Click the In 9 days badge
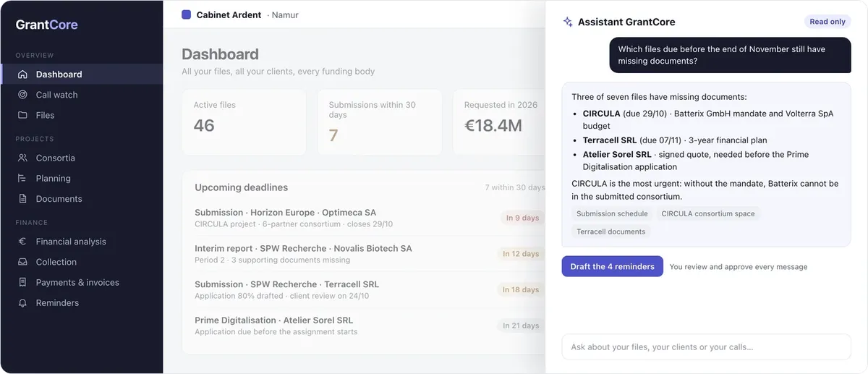 522,218
